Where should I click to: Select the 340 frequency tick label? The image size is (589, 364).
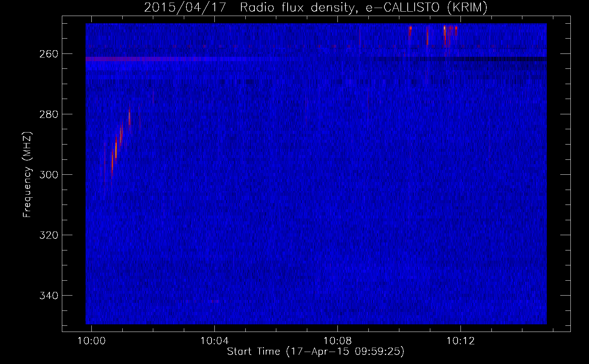coord(49,296)
